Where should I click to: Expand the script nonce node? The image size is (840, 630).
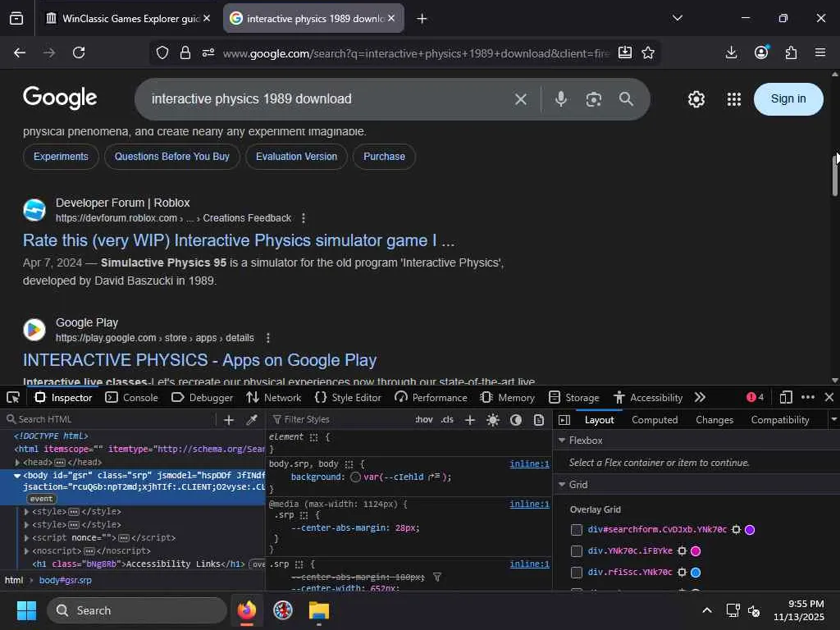(27, 538)
